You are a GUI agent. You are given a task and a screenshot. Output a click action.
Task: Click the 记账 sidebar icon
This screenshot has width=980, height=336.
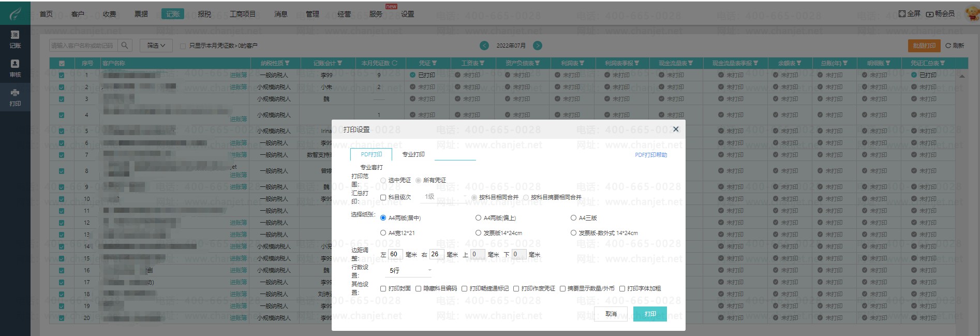pos(15,35)
